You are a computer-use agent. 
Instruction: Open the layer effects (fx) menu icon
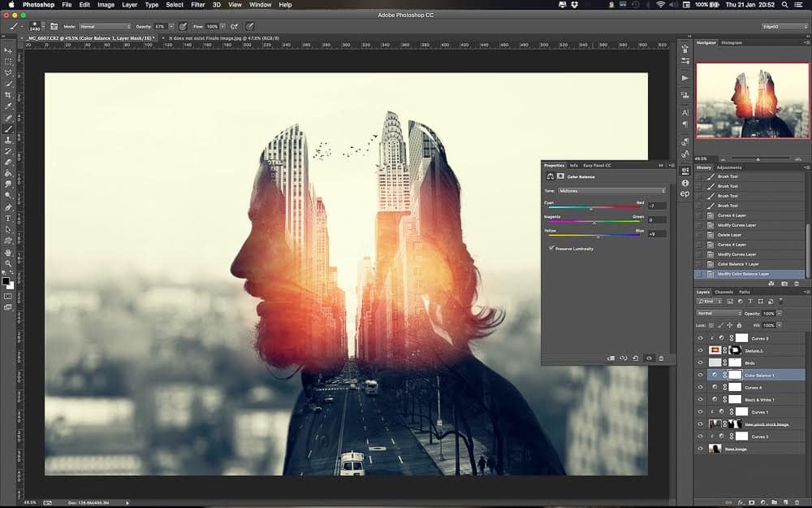pyautogui.click(x=741, y=502)
